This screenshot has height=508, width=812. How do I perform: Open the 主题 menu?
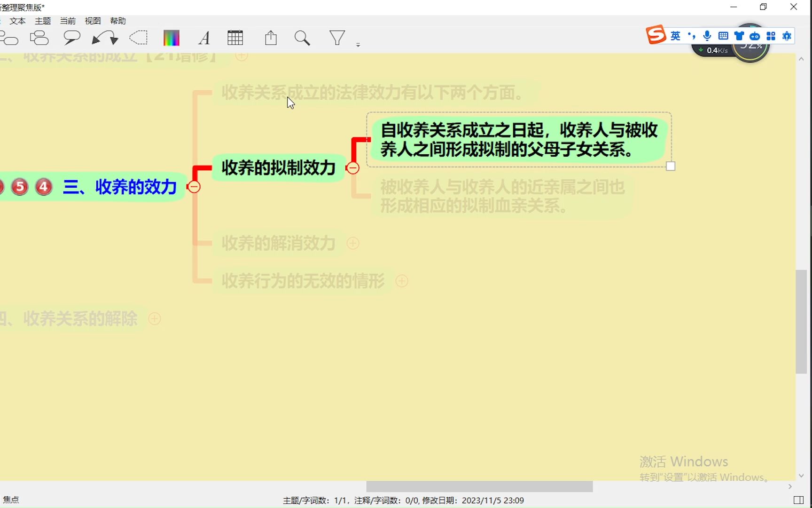point(43,21)
